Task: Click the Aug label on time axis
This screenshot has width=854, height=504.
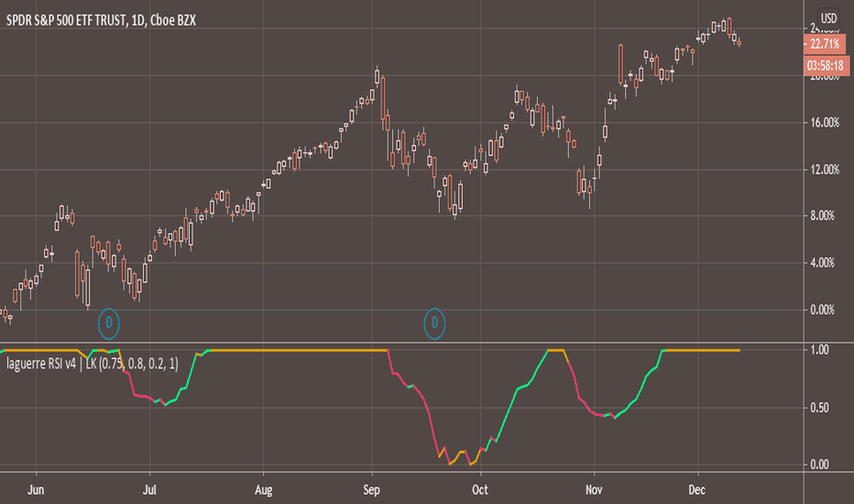Action: pos(264,490)
